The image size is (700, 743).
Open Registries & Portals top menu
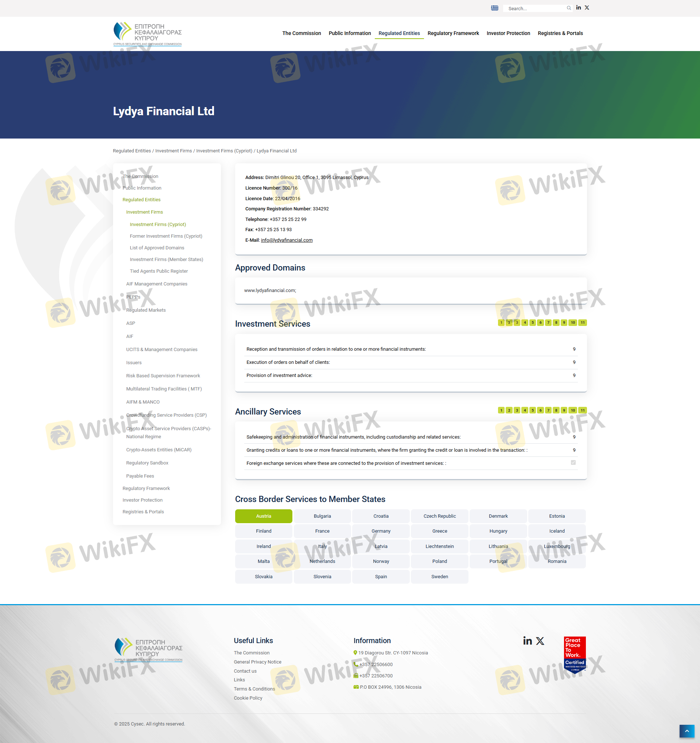[x=560, y=33]
